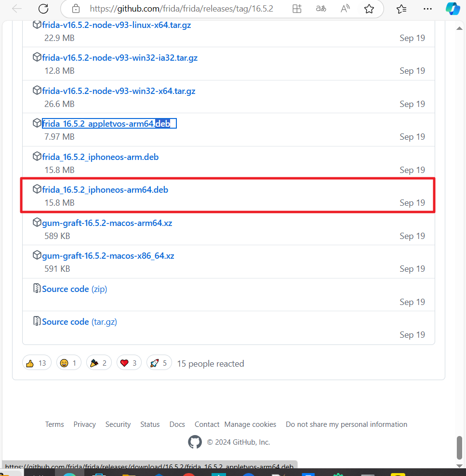Click zip file icon beside Source code (zip)
Image resolution: width=466 pixels, height=476 pixels.
tap(37, 288)
